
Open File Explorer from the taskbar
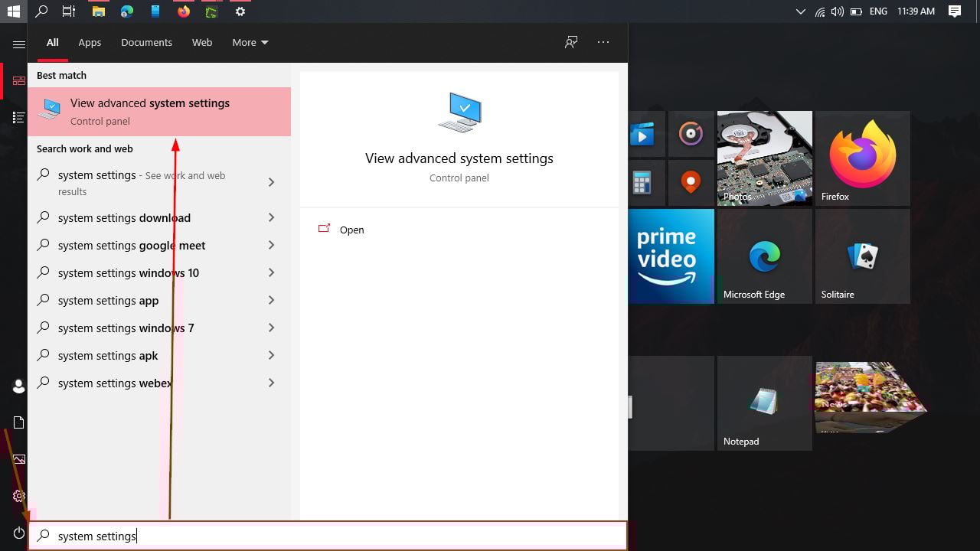(x=98, y=11)
